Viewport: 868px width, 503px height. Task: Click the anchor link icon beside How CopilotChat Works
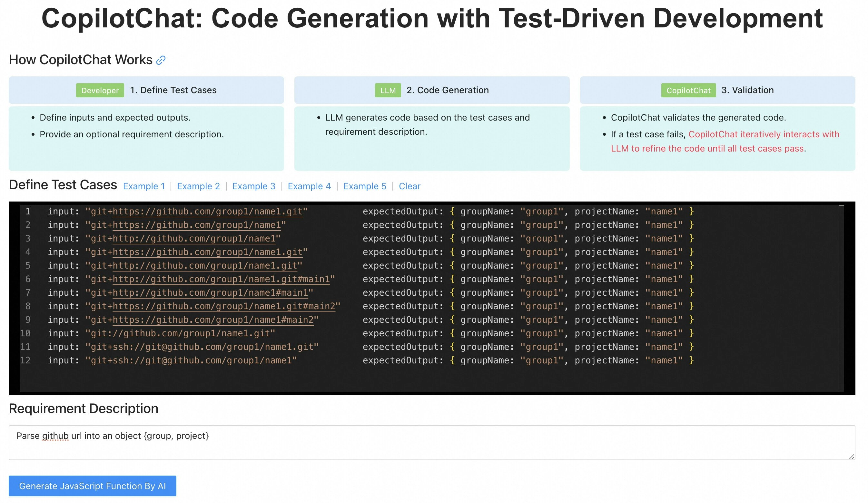161,60
